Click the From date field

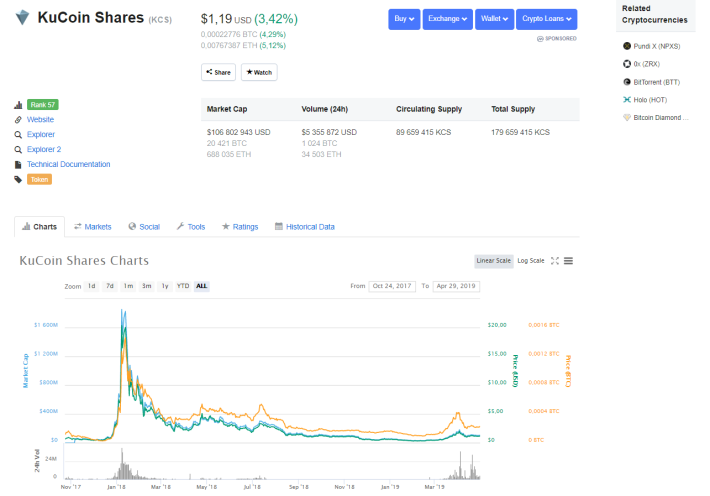click(392, 286)
